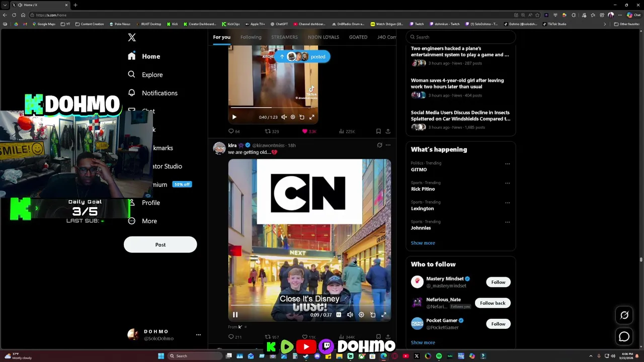
Task: Toggle captions on the CN video
Action: coord(339,315)
